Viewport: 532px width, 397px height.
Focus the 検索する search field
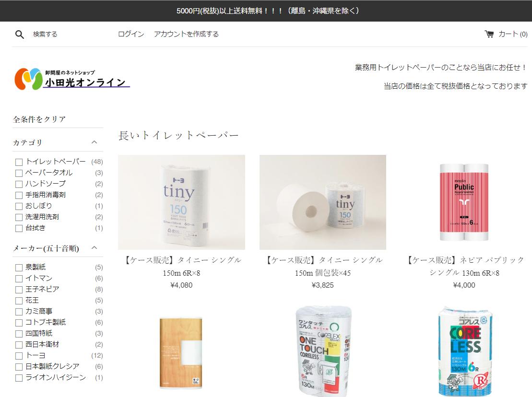point(45,34)
